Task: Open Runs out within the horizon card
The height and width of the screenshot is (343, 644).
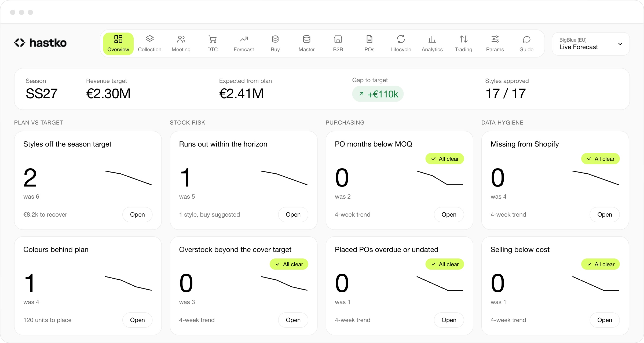Action: tap(293, 214)
